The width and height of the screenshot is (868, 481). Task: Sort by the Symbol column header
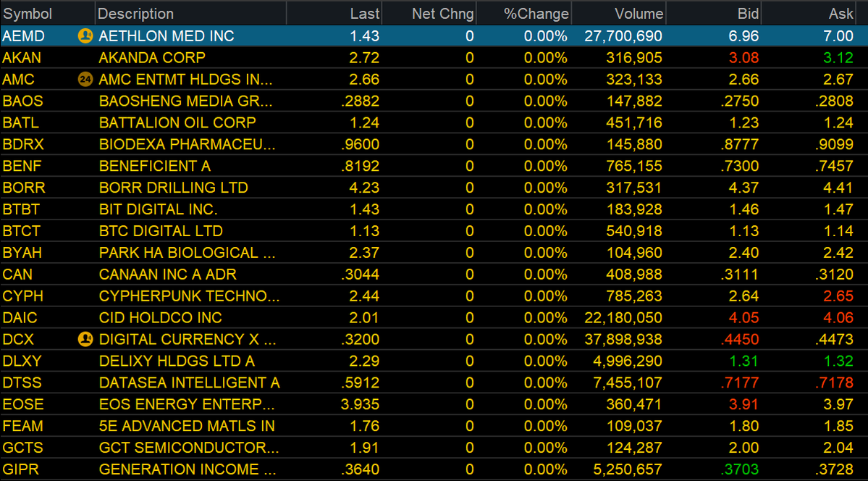click(x=48, y=13)
